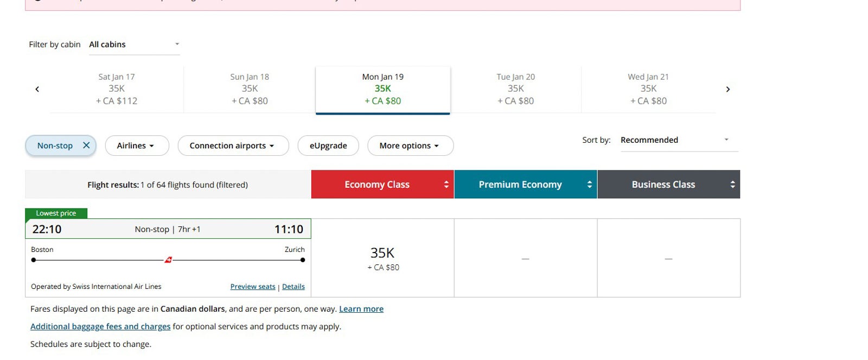The image size is (868, 360).
Task: Open Additional baggage fees and charges link
Action: coord(100,326)
